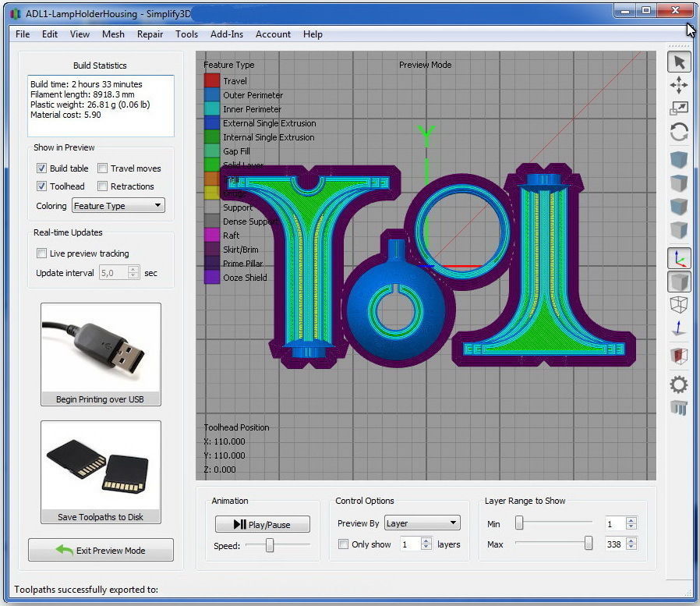The width and height of the screenshot is (700, 606).
Task: Activate the rotate view tool
Action: coord(679,132)
